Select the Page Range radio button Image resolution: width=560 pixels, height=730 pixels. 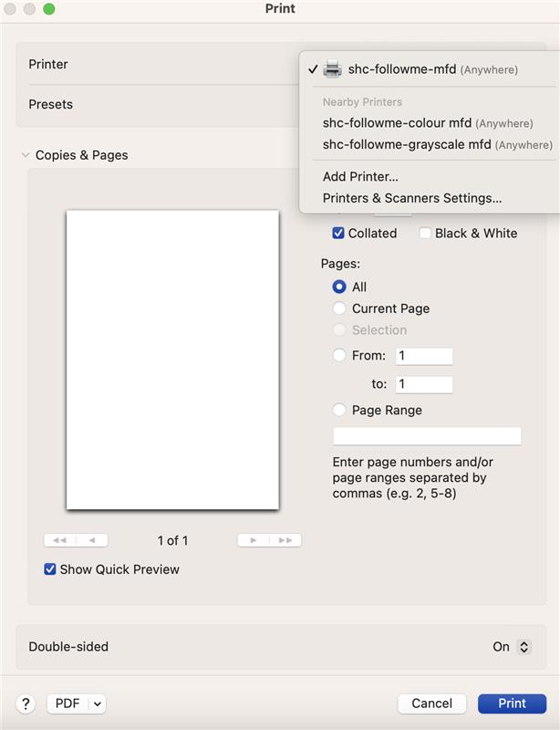coord(339,411)
